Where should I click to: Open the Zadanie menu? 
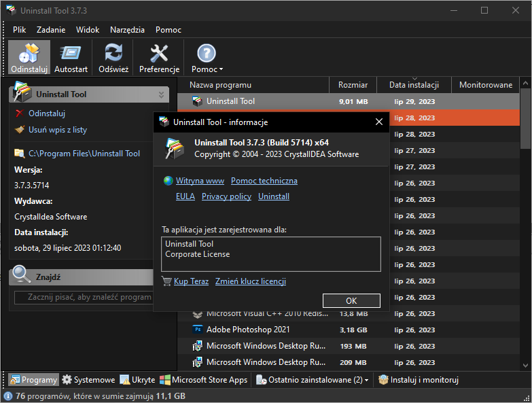click(51, 30)
